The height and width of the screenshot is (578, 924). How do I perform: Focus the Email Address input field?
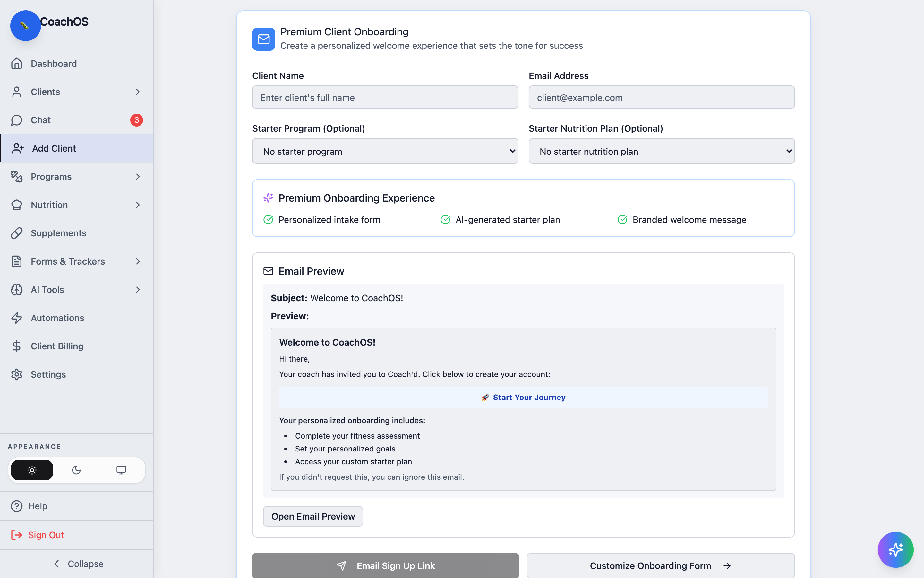pos(661,97)
